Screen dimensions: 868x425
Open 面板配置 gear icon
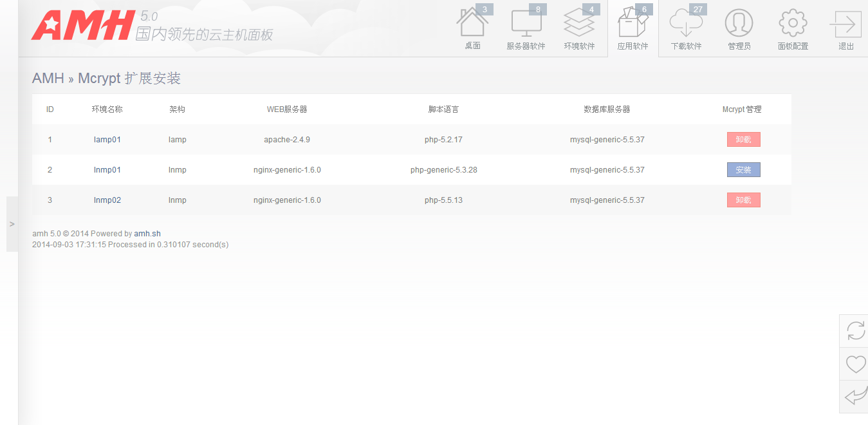pos(793,24)
